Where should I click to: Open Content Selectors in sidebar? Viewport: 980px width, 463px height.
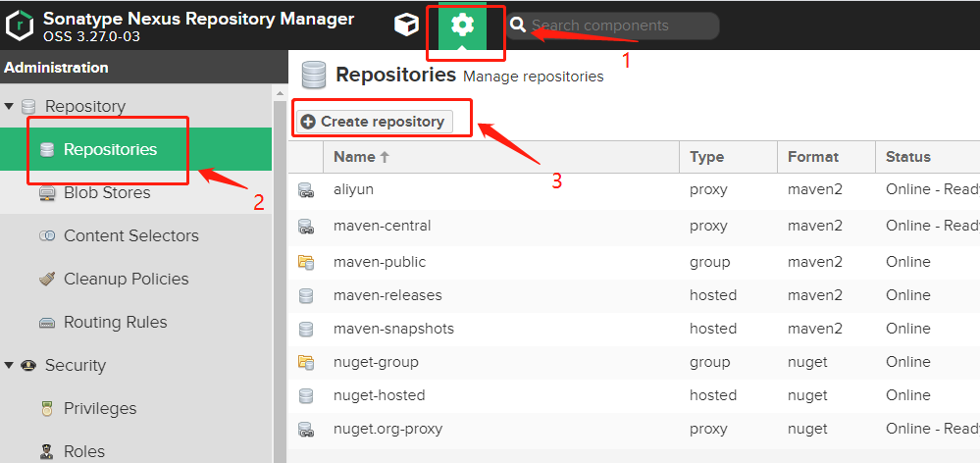click(135, 235)
